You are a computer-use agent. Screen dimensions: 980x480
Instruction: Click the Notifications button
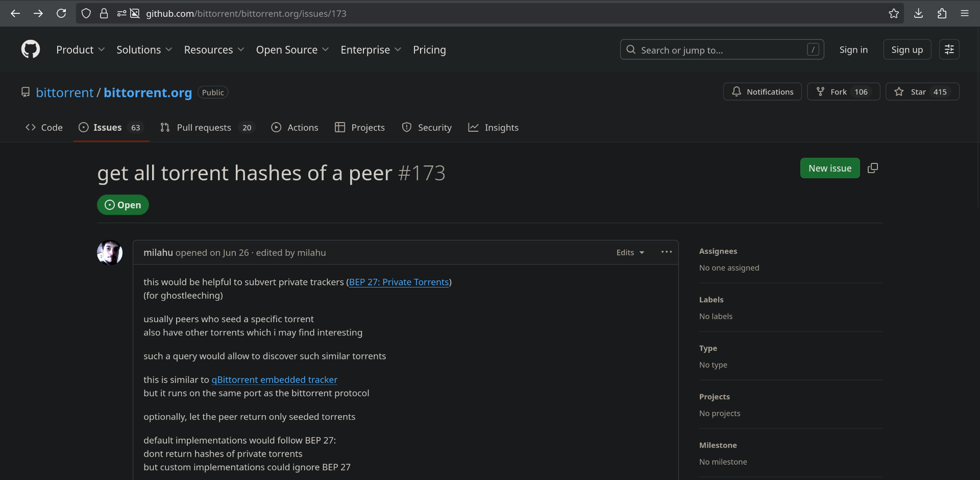pyautogui.click(x=763, y=92)
